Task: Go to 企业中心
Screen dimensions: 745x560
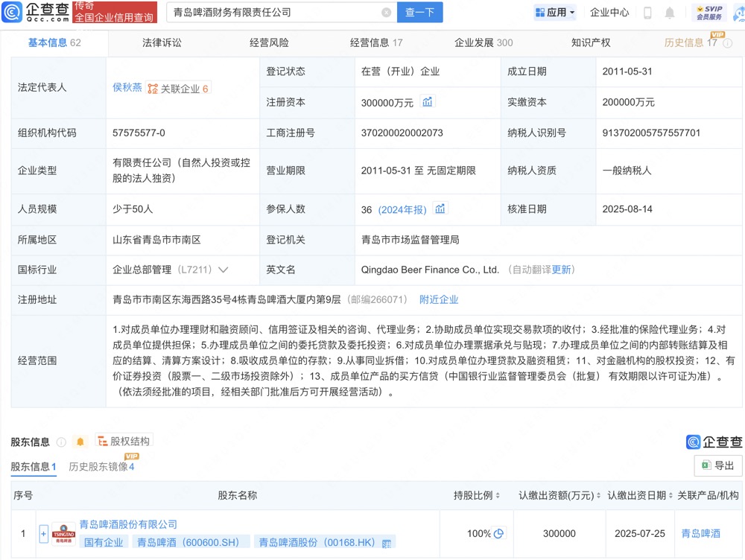Action: pos(609,13)
